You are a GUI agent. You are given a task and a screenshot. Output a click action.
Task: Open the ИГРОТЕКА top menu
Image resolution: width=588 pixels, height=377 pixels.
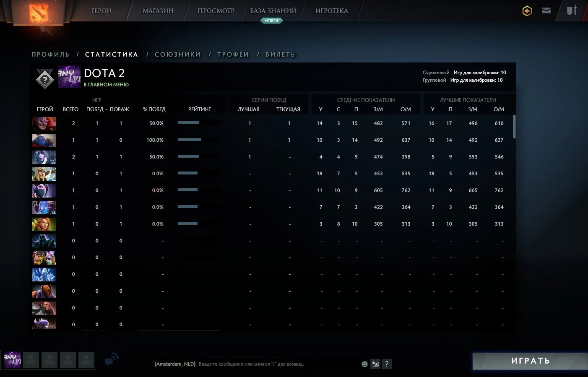point(332,10)
